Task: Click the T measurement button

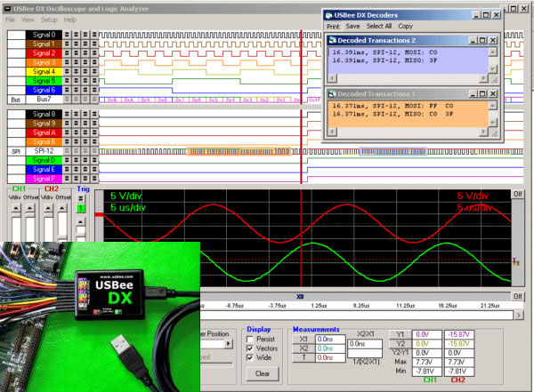Action: (303, 357)
